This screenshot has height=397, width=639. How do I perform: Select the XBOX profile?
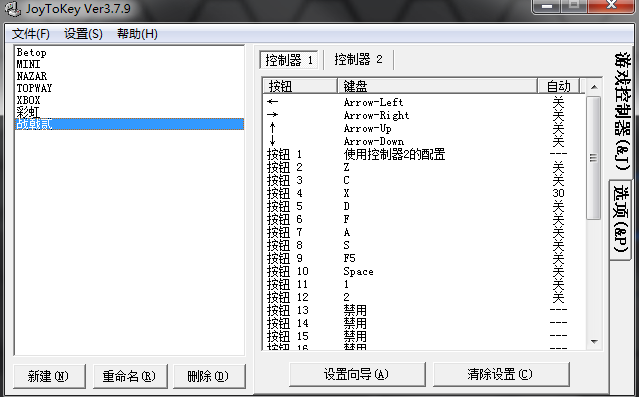[130, 100]
